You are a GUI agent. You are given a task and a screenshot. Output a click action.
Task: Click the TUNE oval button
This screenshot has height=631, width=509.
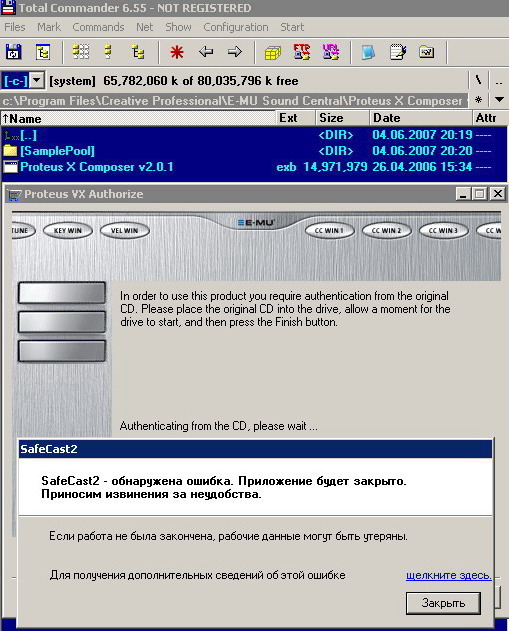[x=23, y=231]
